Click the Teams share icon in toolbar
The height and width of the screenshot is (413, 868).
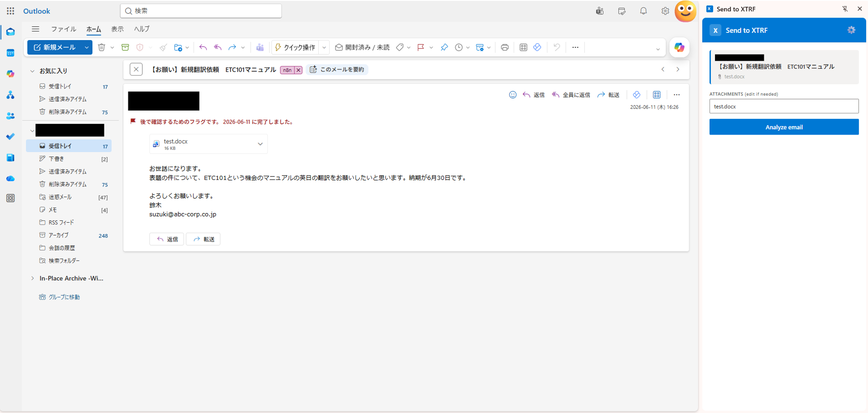[x=260, y=47]
